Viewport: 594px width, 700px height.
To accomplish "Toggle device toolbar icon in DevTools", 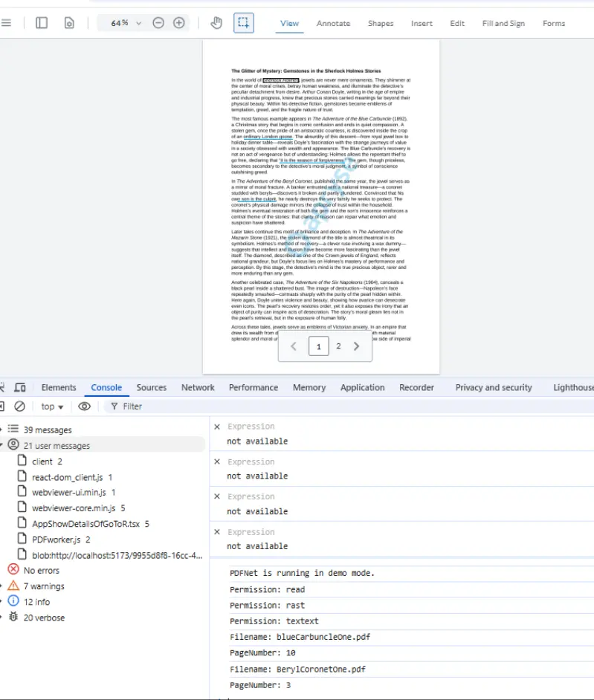I will pos(20,387).
